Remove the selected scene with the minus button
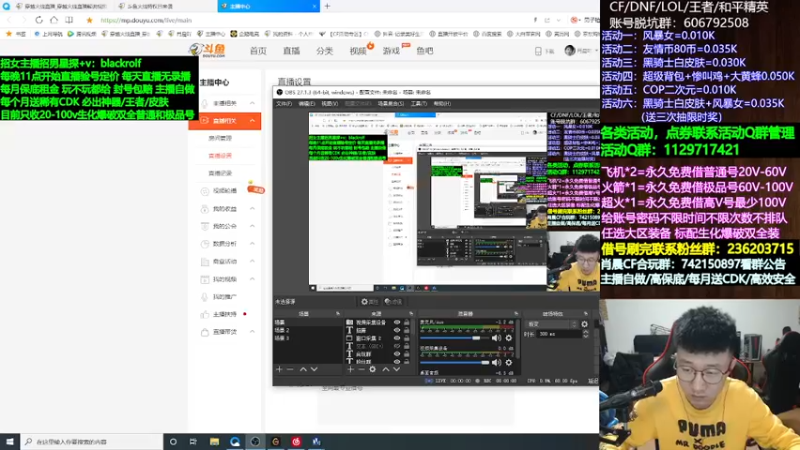The image size is (800, 450). point(290,369)
